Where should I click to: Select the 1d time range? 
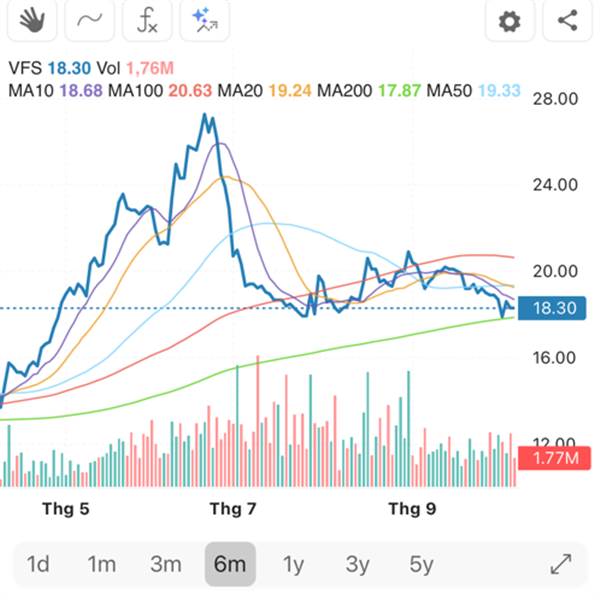point(38,564)
